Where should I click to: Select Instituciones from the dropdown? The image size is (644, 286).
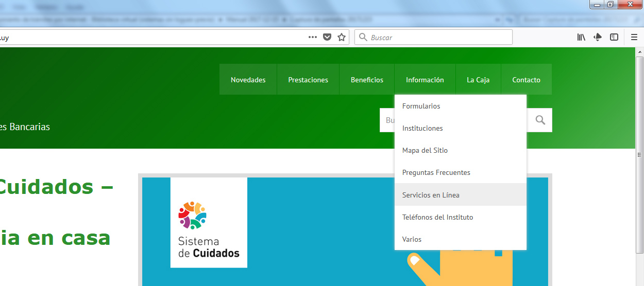tap(461, 128)
